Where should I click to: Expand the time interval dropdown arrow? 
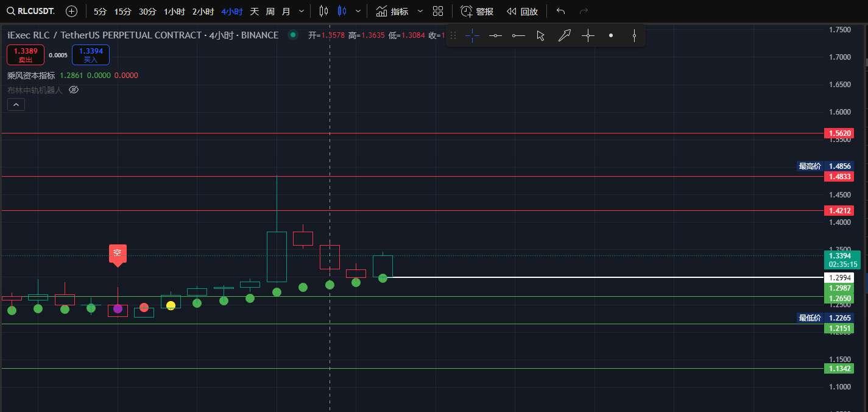click(x=302, y=12)
